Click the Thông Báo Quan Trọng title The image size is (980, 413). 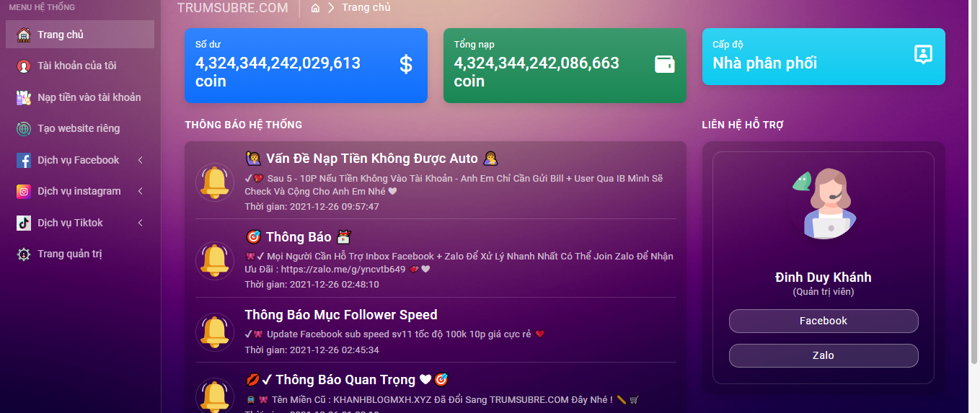pos(345,380)
